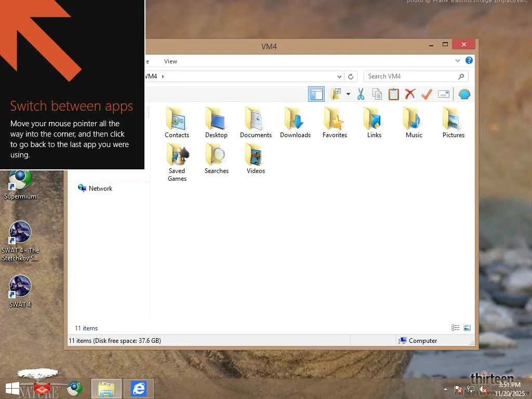Expand the VM4 breadcrumb arrow
532x399 pixels.
point(163,76)
